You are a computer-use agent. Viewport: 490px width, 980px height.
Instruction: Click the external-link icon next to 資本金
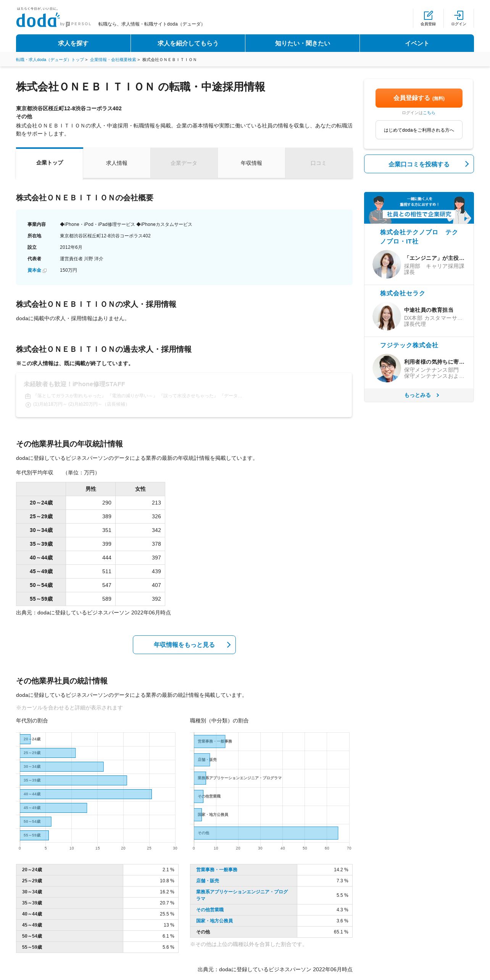[x=45, y=271]
